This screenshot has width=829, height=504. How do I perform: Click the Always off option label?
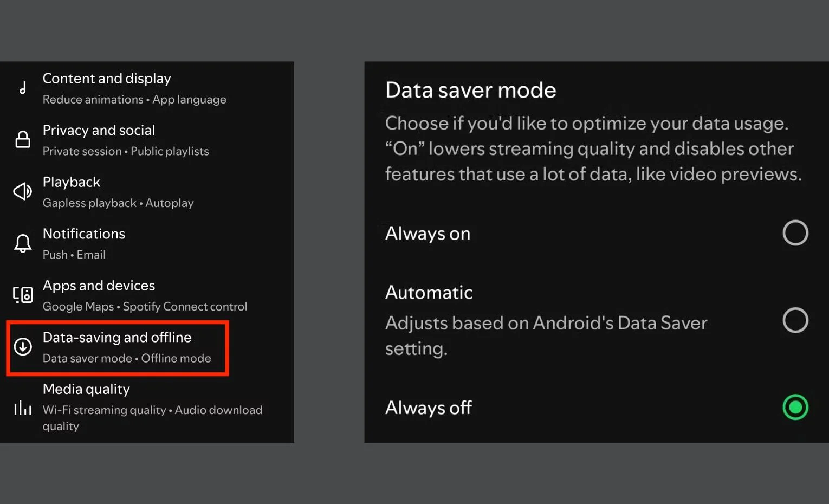click(x=428, y=408)
